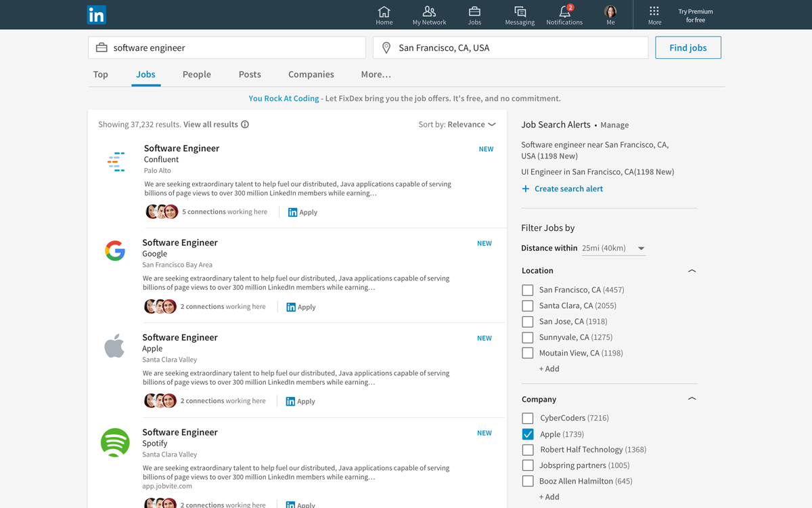Check Santa Clara, CA location filter

(x=528, y=305)
